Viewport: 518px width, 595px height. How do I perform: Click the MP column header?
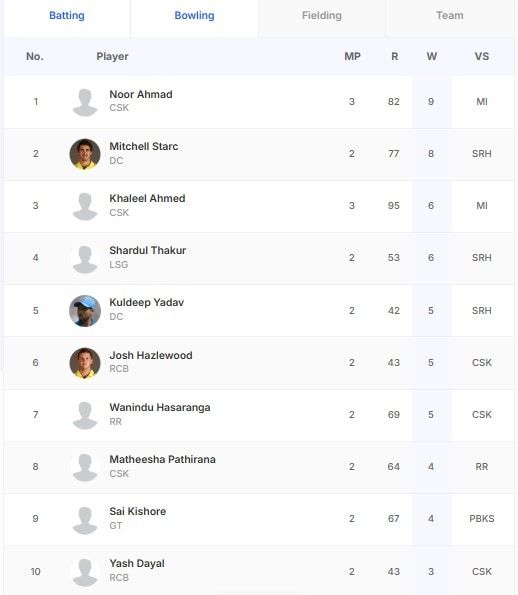352,57
